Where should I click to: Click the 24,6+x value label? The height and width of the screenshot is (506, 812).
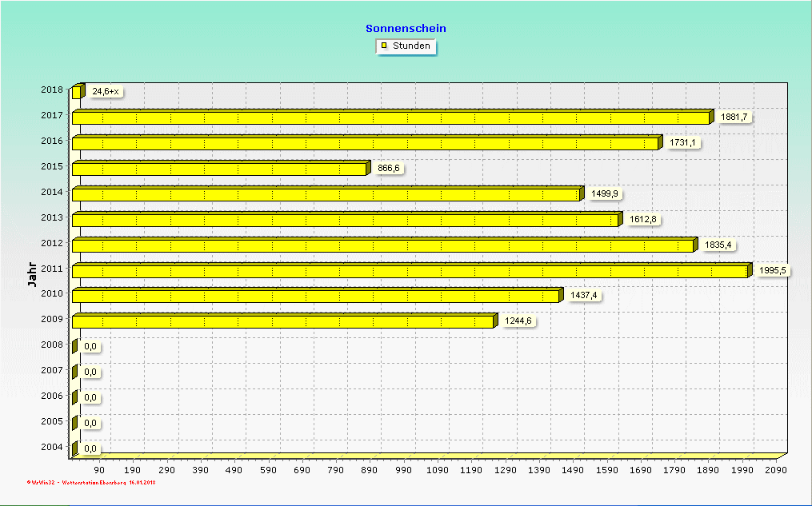point(105,92)
